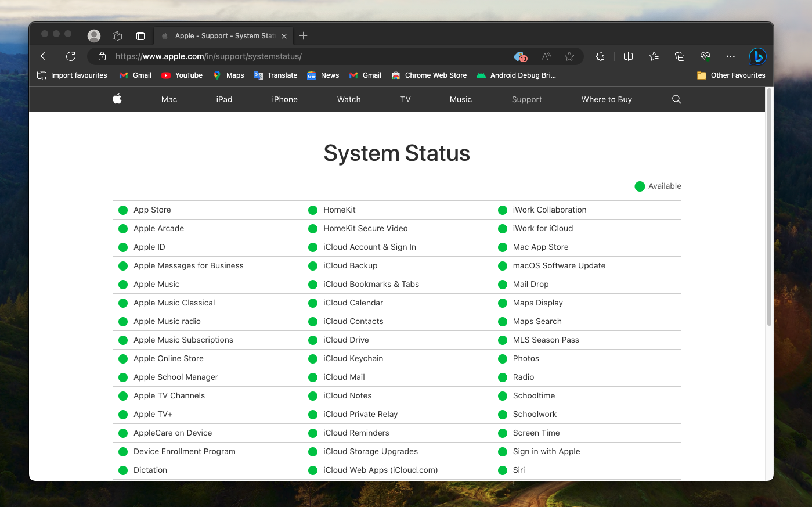Select Mac in Apple navigation
This screenshot has height=507, width=812.
(169, 99)
